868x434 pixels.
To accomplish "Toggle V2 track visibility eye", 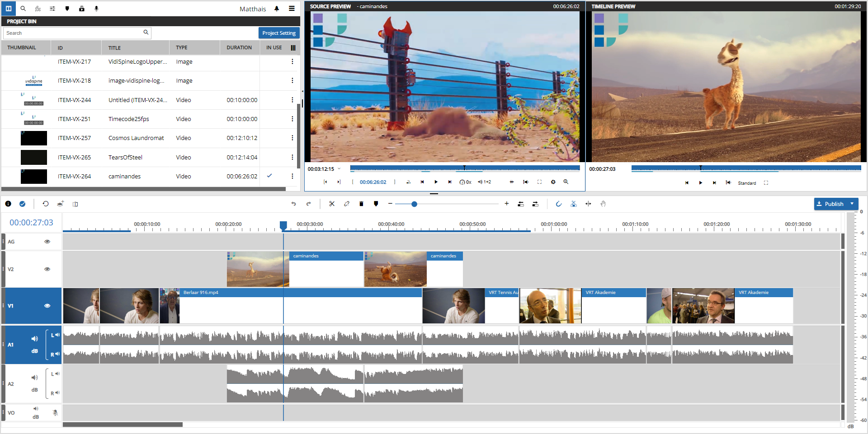I will tap(47, 269).
